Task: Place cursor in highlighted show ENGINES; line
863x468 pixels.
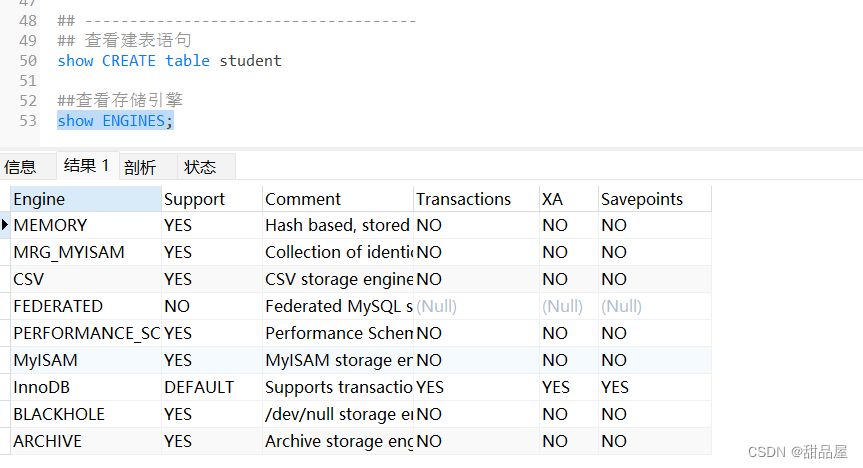Action: (x=115, y=121)
